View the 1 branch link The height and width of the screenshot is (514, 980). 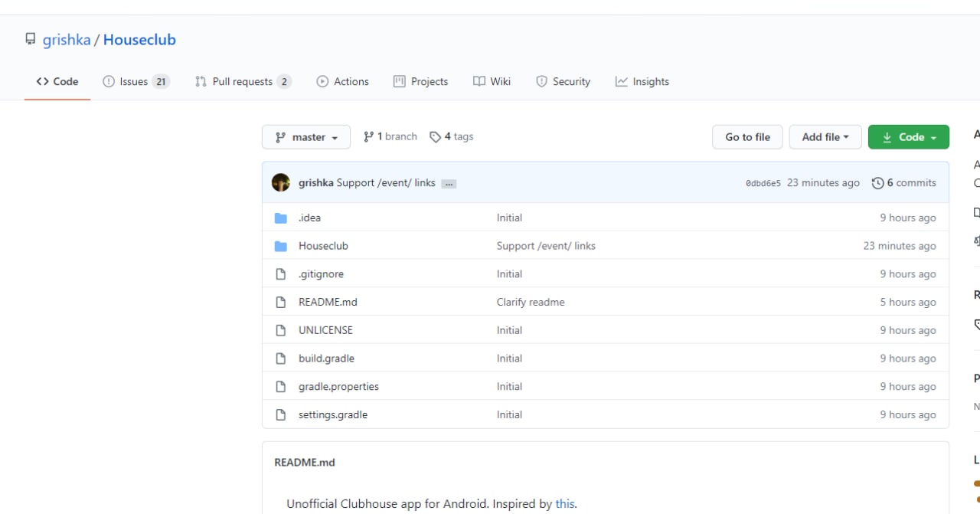point(390,136)
